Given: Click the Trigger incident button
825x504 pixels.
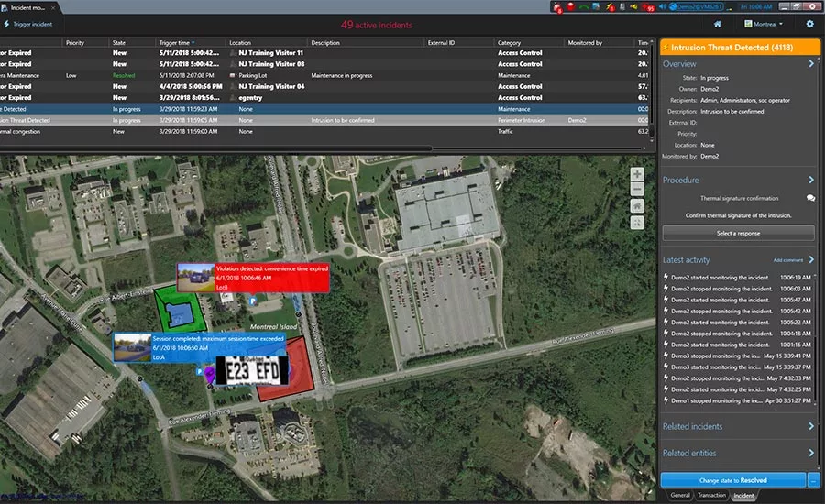Looking at the screenshot, I should pos(27,24).
